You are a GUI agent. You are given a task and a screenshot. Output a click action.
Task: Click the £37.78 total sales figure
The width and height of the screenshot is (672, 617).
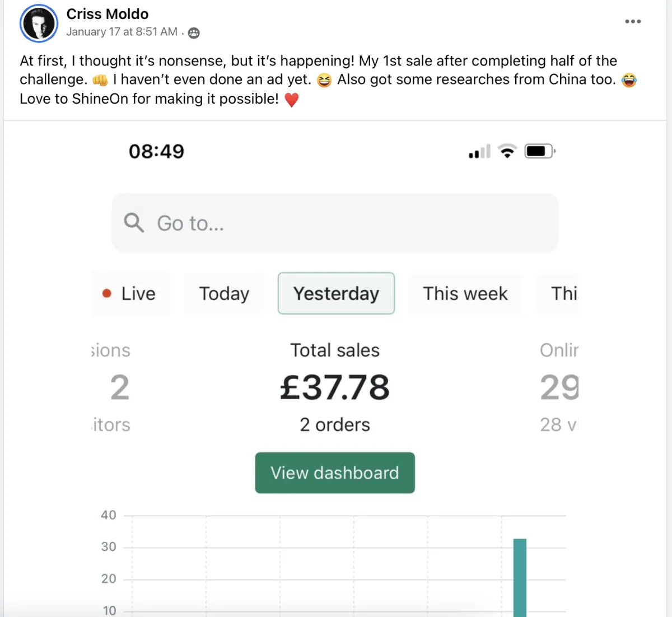(x=335, y=387)
